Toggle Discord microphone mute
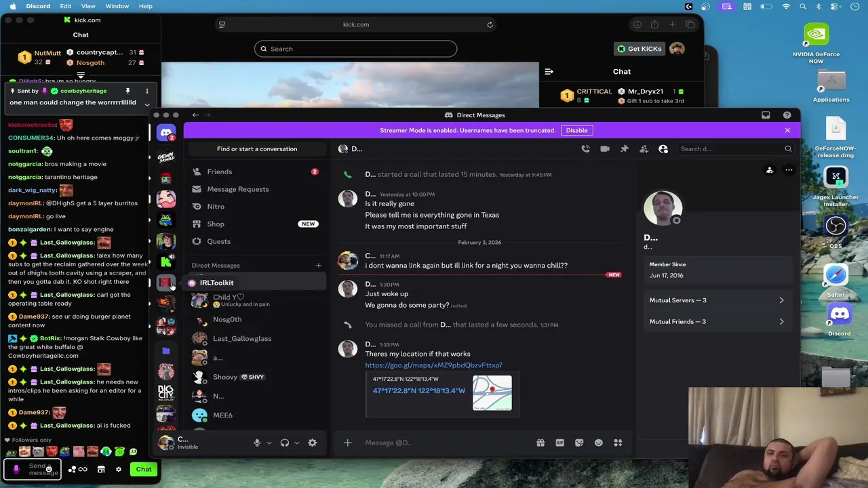Viewport: 868px width, 488px height. (257, 443)
